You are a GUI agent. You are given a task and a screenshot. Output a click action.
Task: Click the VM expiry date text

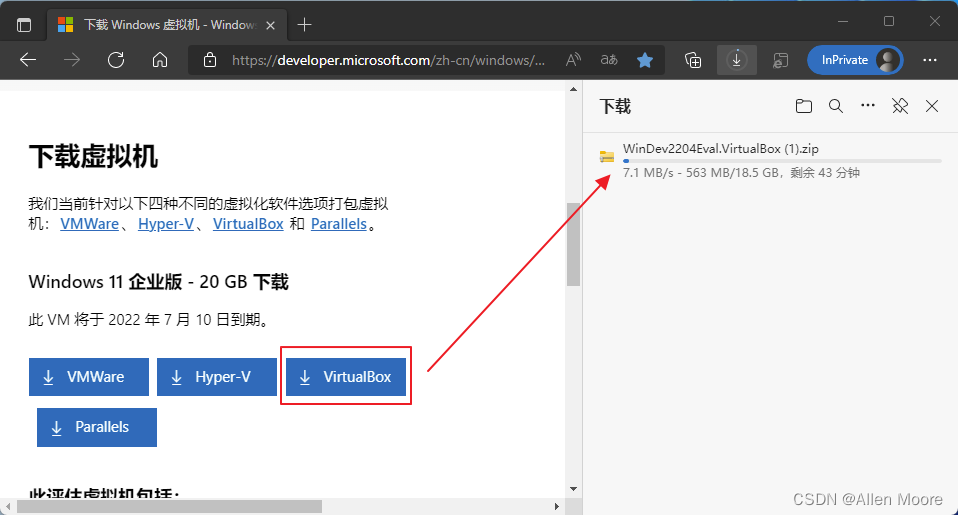coord(149,320)
